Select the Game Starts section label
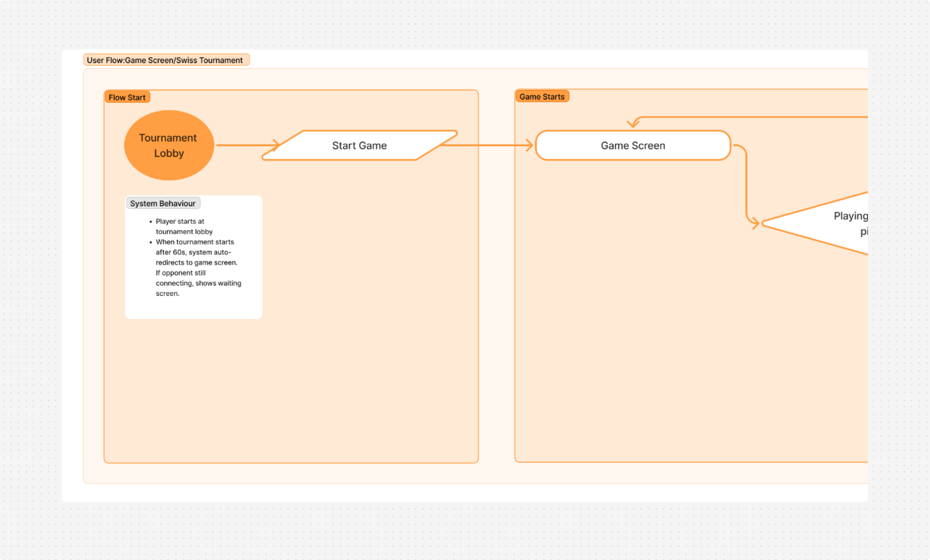Screen dimensions: 930x560 click(542, 96)
